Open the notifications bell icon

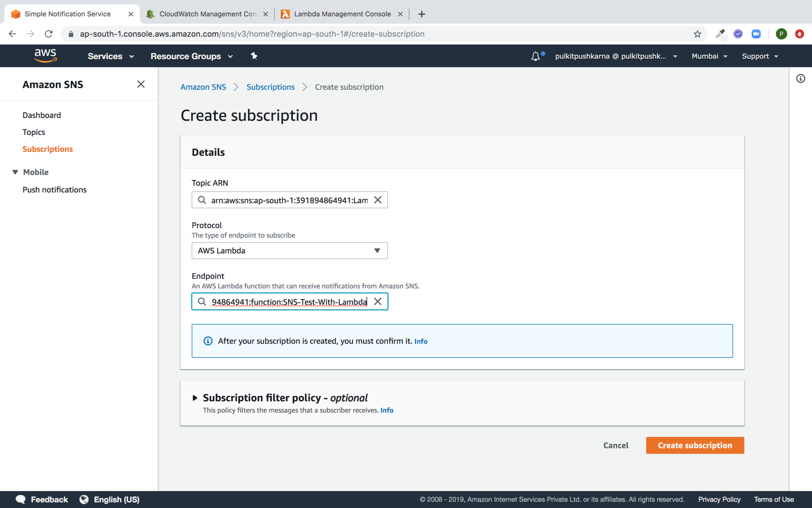(535, 56)
